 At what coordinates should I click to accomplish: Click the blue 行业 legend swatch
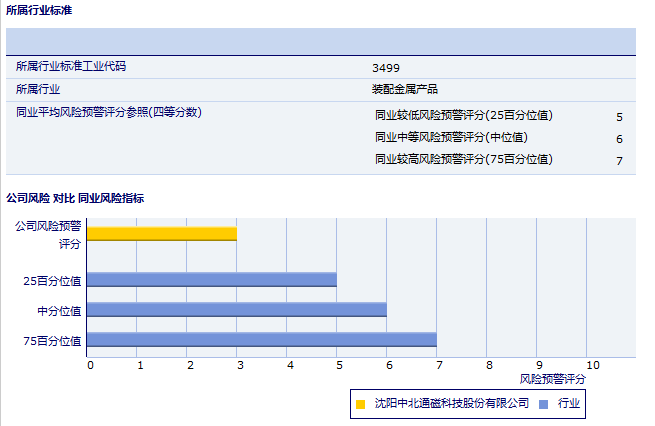point(543,404)
